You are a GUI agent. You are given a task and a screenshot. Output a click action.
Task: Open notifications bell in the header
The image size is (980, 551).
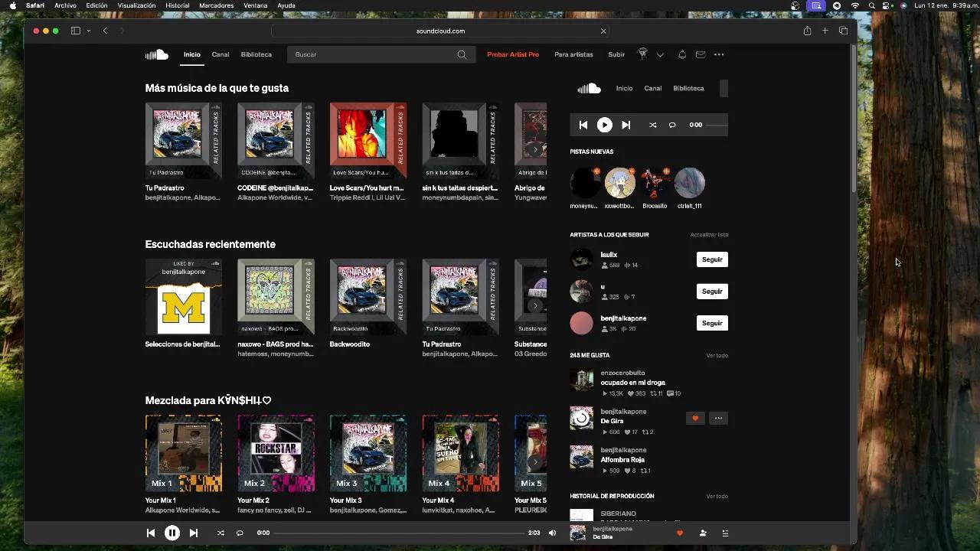(682, 54)
